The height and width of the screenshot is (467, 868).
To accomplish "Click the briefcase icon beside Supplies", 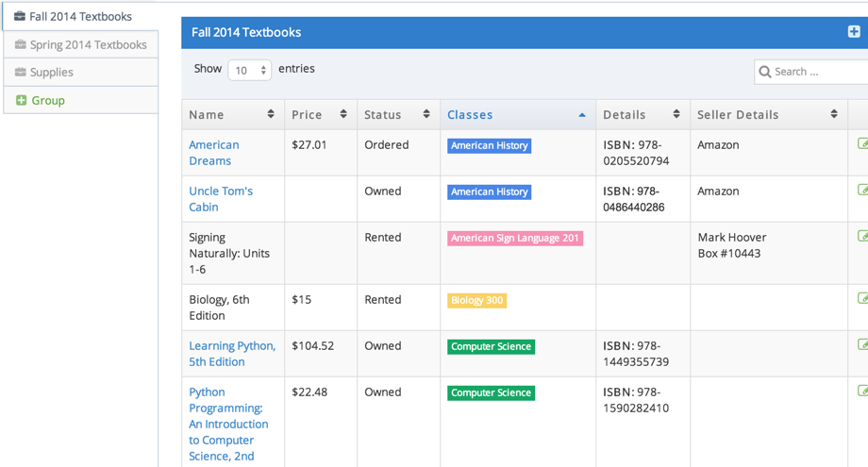I will click(x=21, y=73).
